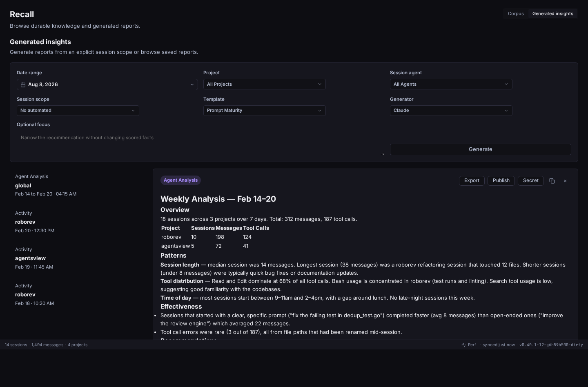Export the current report
Image resolution: width=588 pixels, height=387 pixels.
pyautogui.click(x=472, y=180)
